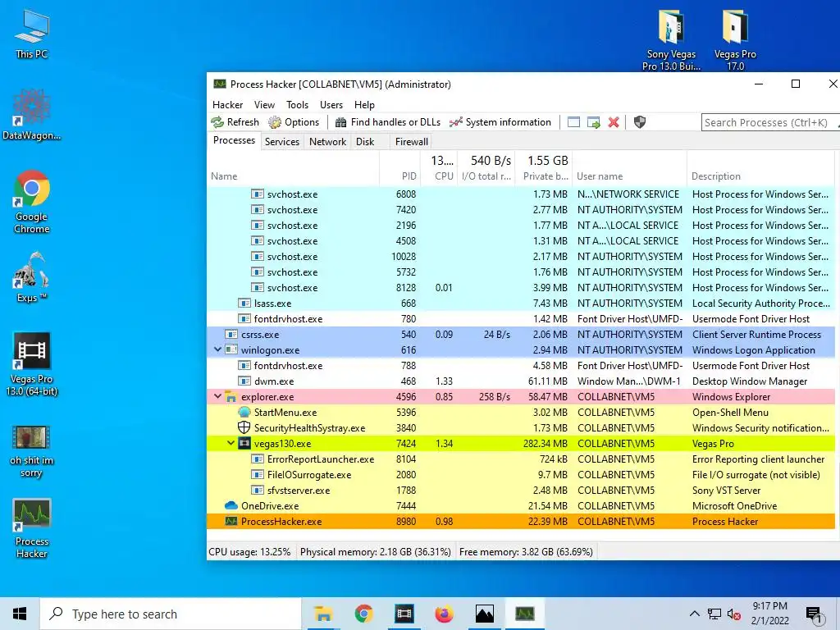The image size is (840, 630).
Task: Open the Windows Start menu
Action: (x=20, y=614)
